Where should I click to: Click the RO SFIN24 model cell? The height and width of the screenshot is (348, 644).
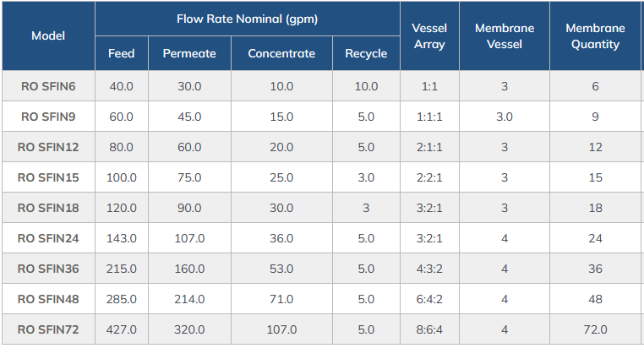pyautogui.click(x=48, y=238)
